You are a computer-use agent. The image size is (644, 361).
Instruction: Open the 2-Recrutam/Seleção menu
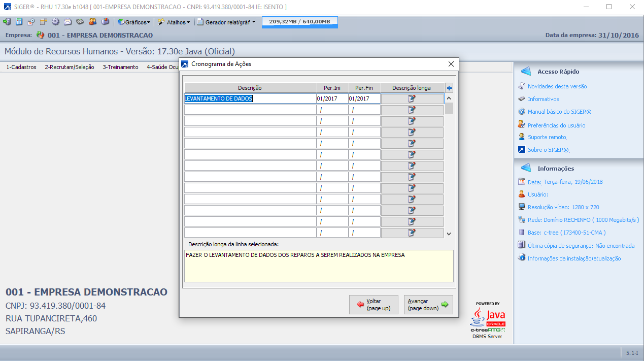(x=70, y=67)
